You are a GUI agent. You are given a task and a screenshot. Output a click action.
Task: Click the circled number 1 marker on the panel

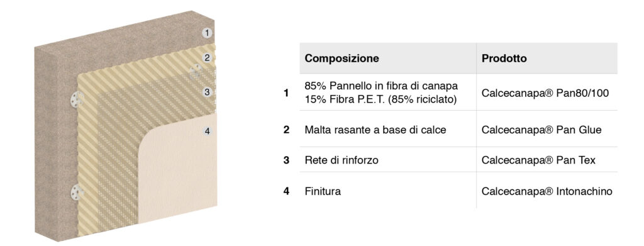click(x=208, y=33)
